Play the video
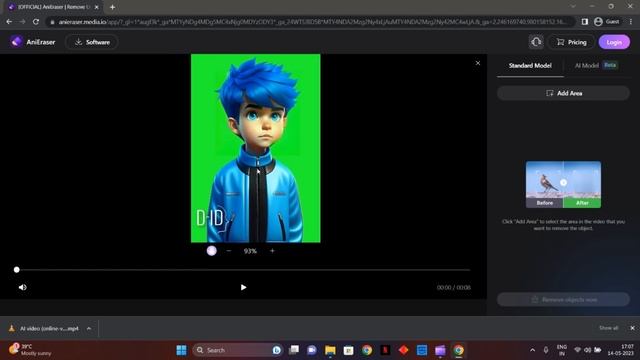Screen dimensions: 640x360 243,287
